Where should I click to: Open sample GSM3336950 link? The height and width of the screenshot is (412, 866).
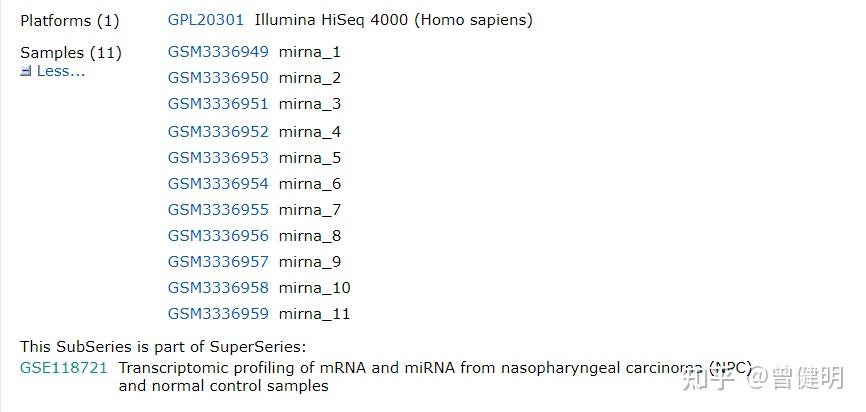pyautogui.click(x=218, y=78)
